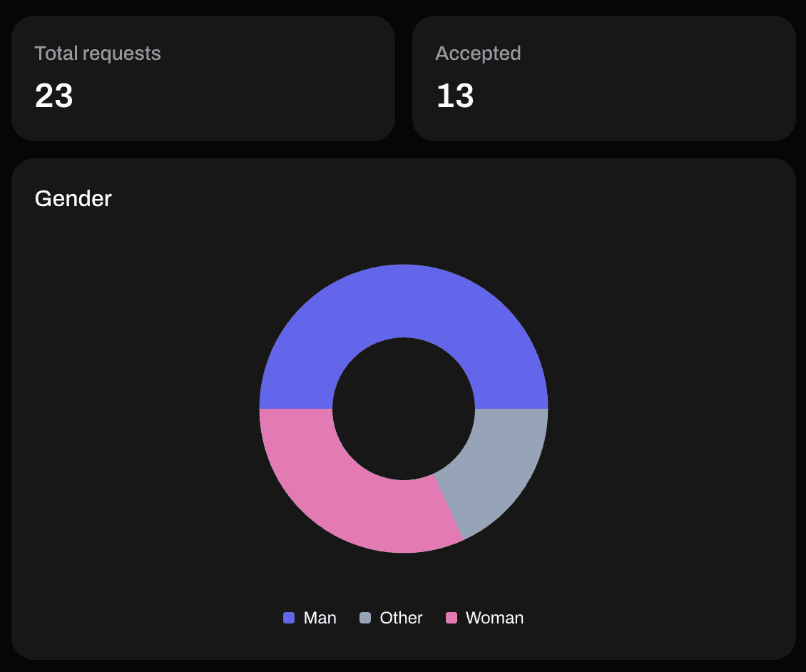Toggle the Man legend label
This screenshot has width=806, height=672.
coord(320,618)
